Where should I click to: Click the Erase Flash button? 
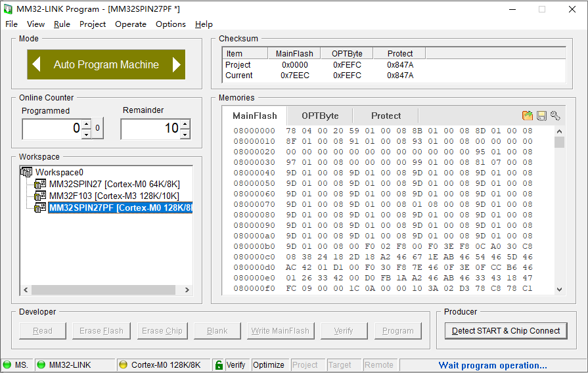[x=101, y=330]
